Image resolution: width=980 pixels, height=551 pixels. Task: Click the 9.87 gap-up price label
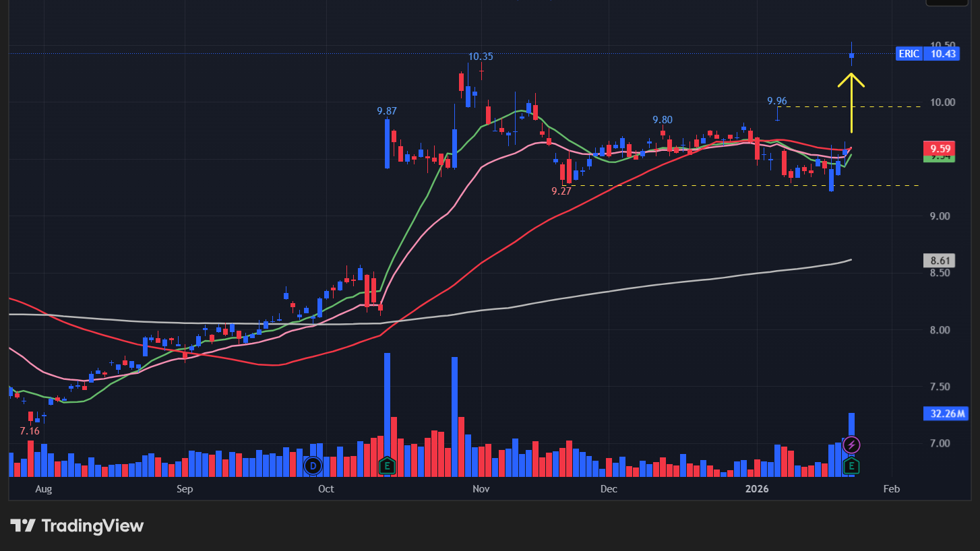pyautogui.click(x=387, y=110)
